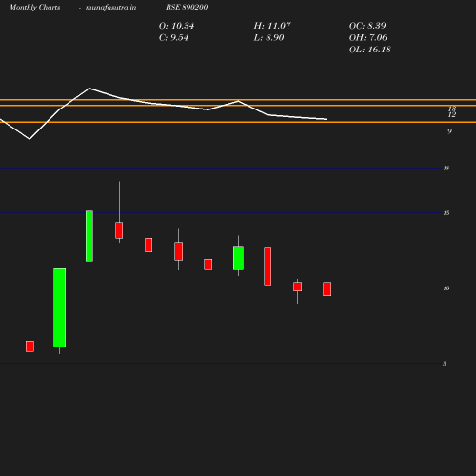The image size is (476, 476).
Task: Click the earliest small red candlestick
Action: coord(30,347)
